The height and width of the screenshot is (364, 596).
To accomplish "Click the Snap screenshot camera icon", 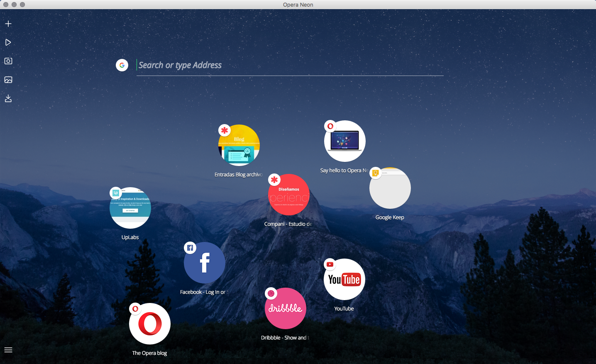I will pyautogui.click(x=8, y=61).
